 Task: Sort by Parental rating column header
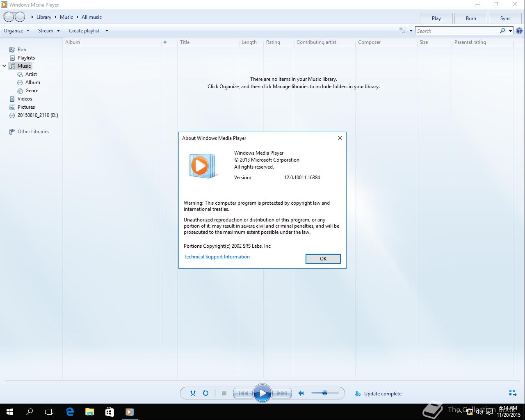pos(482,42)
